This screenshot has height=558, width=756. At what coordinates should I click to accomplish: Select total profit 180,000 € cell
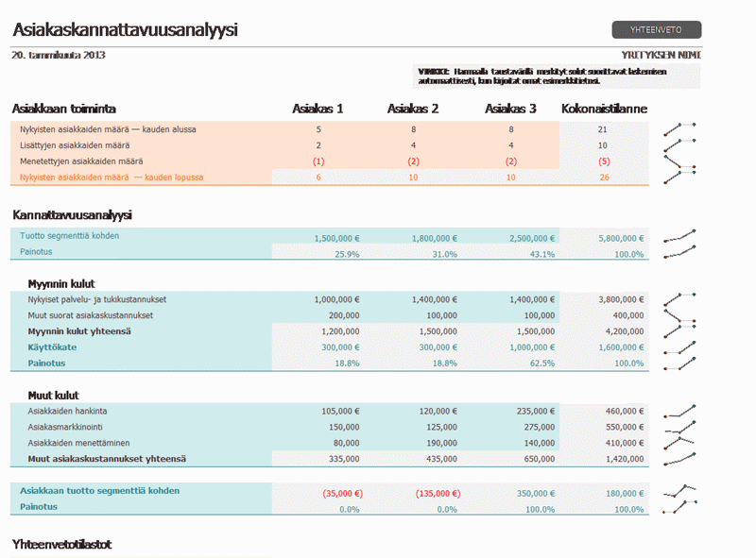(x=625, y=494)
